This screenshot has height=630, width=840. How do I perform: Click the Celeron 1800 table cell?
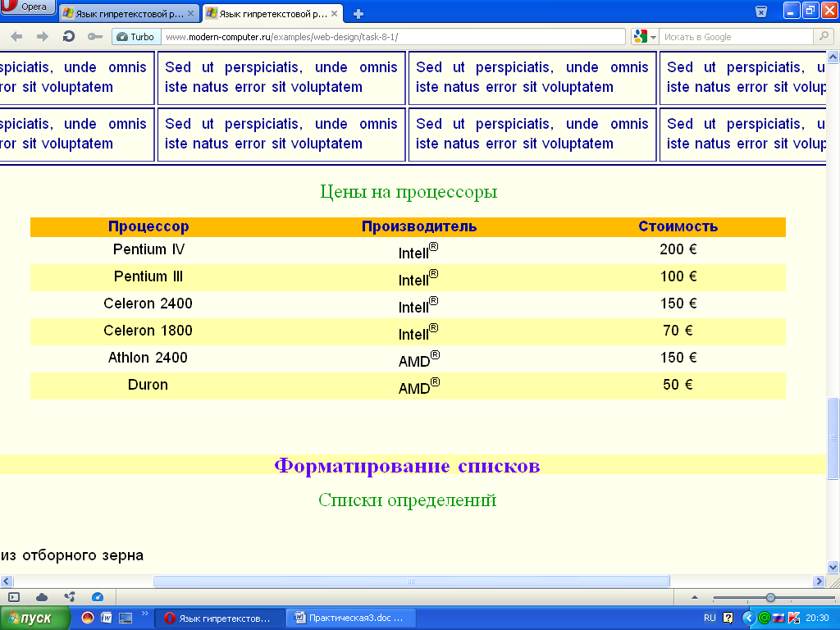[x=148, y=331]
